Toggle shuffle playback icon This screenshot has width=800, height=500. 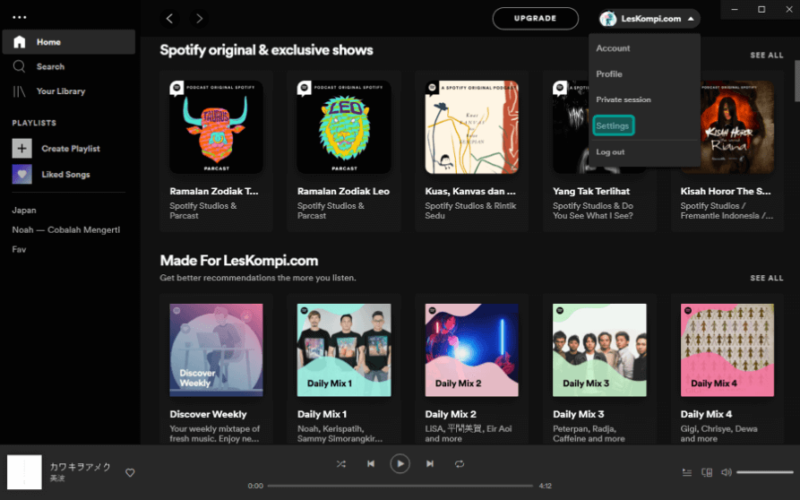pyautogui.click(x=341, y=464)
